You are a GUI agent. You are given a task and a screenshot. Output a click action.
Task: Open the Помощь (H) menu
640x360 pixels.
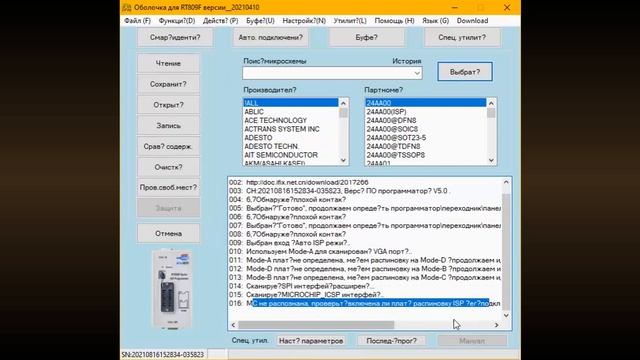coord(394,21)
